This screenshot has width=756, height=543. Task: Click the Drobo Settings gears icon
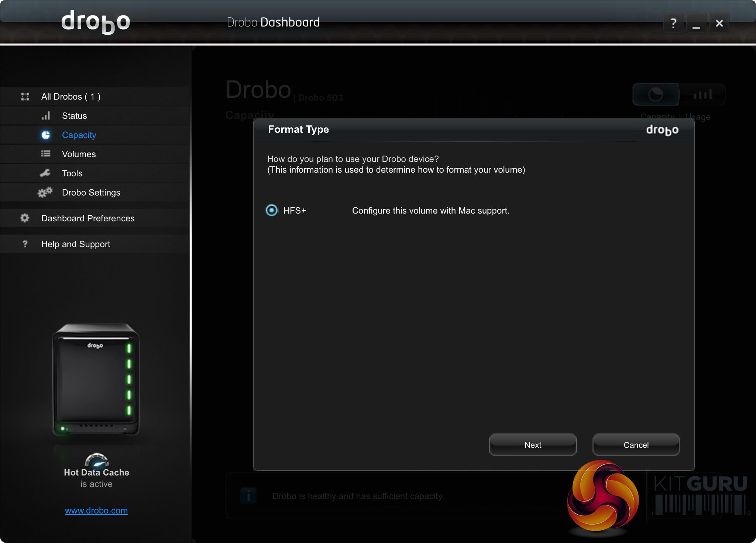[45, 193]
